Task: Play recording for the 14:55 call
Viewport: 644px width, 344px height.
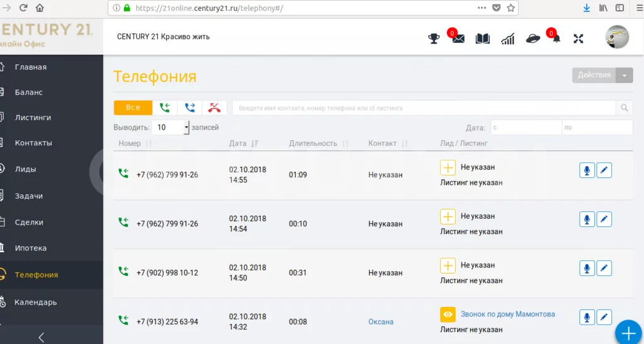Action: click(x=587, y=170)
